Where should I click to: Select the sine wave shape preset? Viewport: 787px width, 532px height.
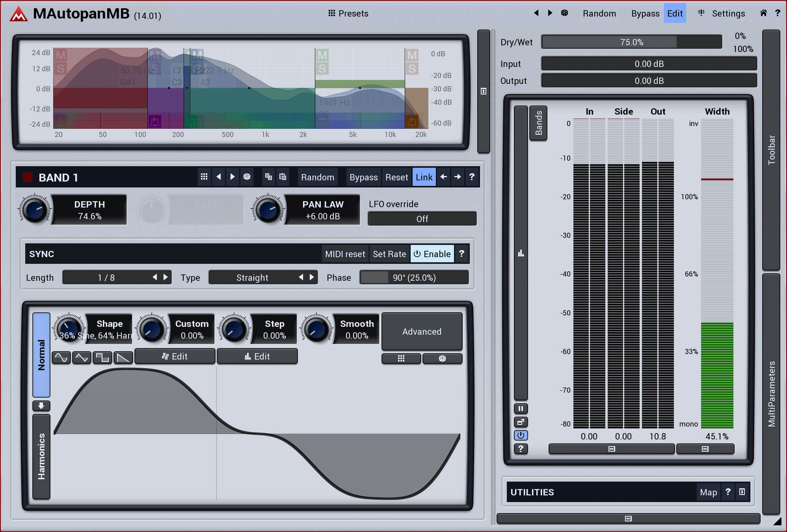[x=61, y=358]
